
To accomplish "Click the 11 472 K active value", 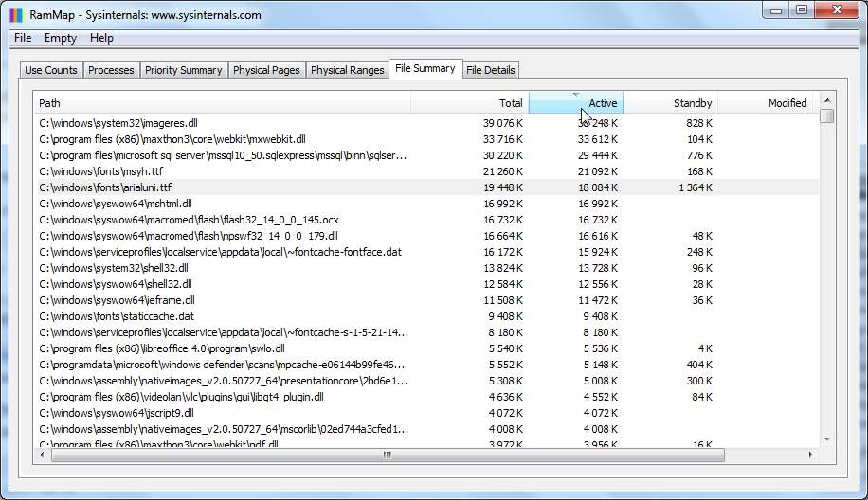I will (x=598, y=300).
